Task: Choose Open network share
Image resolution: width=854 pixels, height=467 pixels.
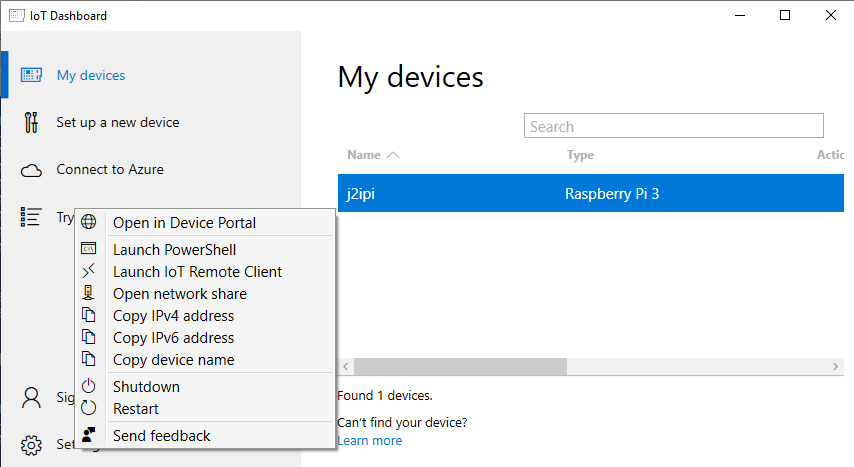Action: 180,294
